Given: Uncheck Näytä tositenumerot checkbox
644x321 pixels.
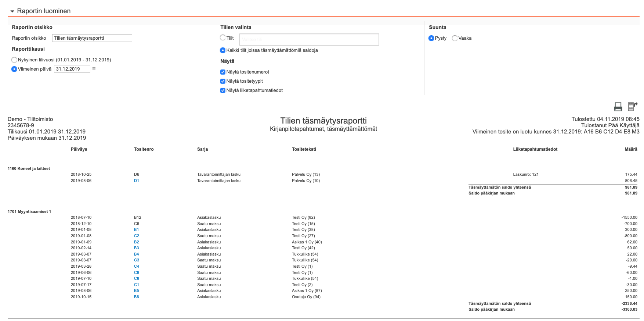Looking at the screenshot, I should click(223, 72).
